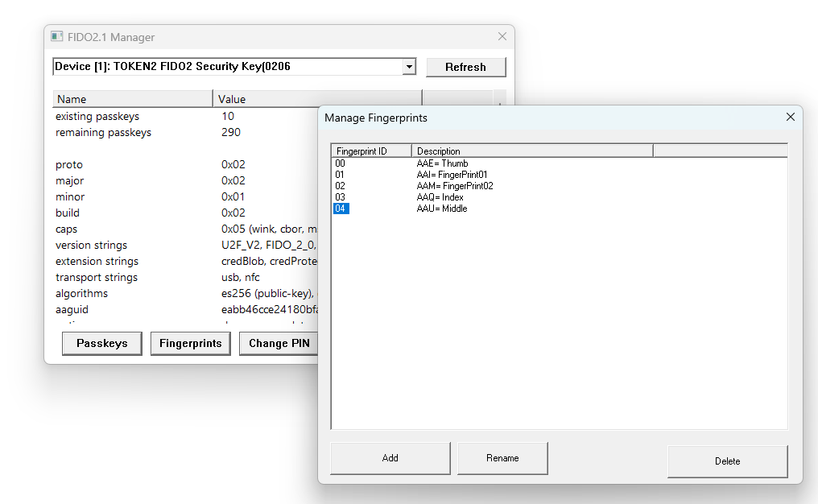This screenshot has height=504, width=818.
Task: Click the dropdown arrow next to device name
Action: click(x=409, y=67)
